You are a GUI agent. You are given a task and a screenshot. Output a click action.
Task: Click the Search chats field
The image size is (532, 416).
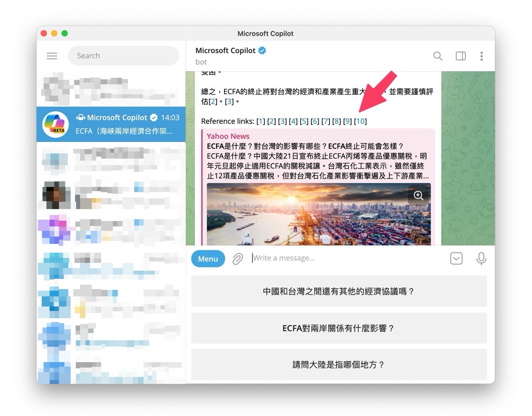123,56
